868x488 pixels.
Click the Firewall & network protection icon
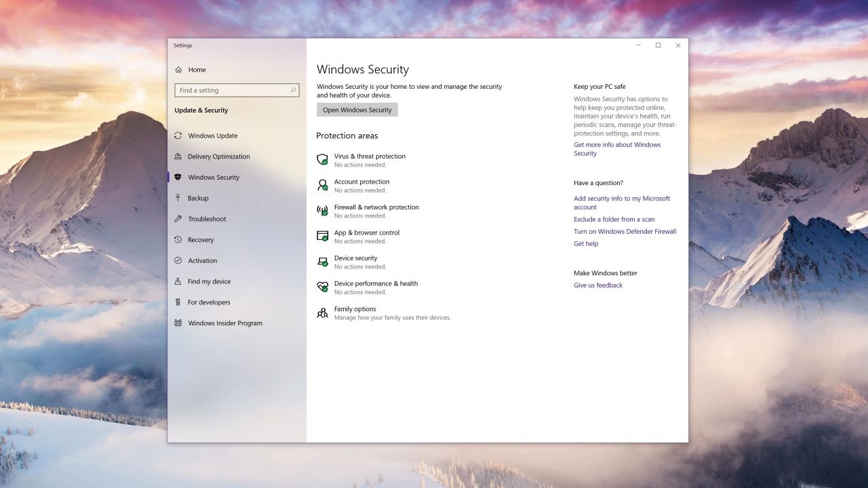point(323,211)
